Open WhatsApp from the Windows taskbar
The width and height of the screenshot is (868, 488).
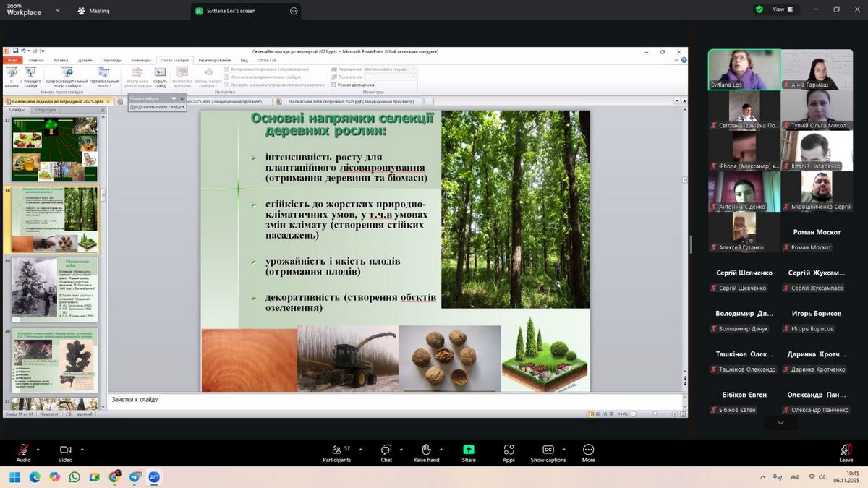point(75,477)
